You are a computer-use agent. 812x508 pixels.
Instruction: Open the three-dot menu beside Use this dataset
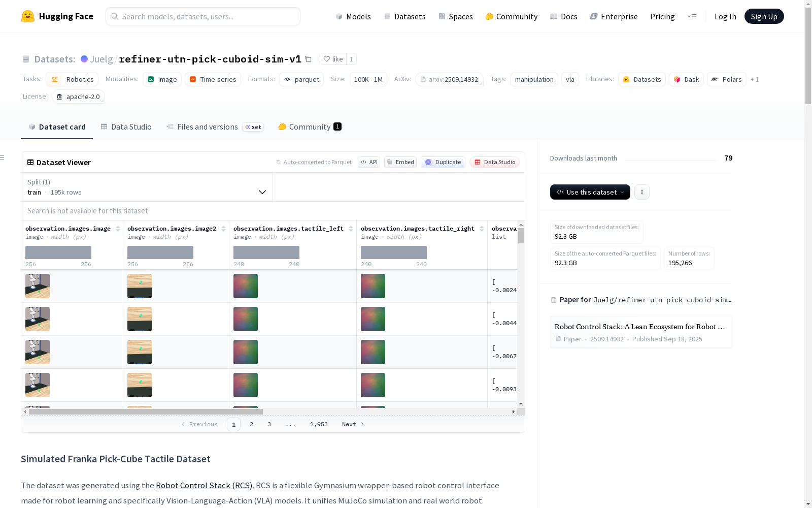(x=642, y=192)
